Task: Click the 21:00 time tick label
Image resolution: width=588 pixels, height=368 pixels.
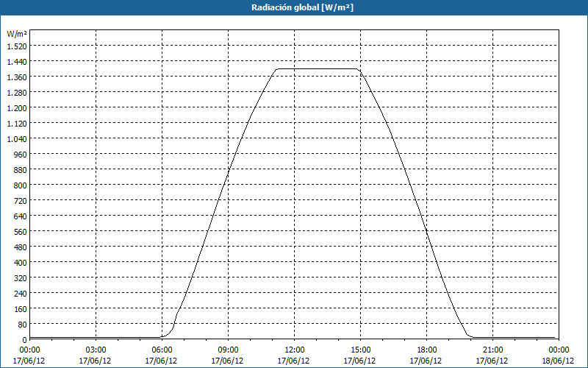Action: click(x=492, y=350)
